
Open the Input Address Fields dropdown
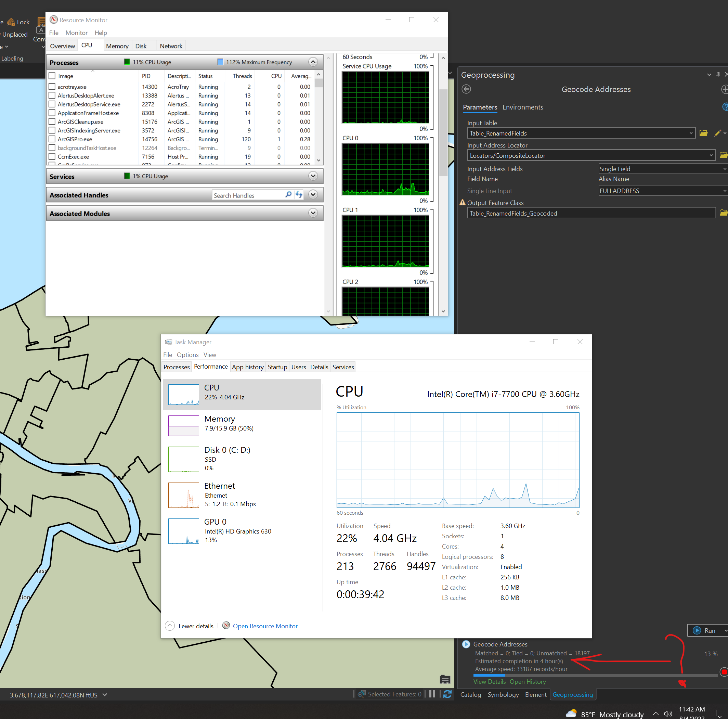[x=724, y=168]
